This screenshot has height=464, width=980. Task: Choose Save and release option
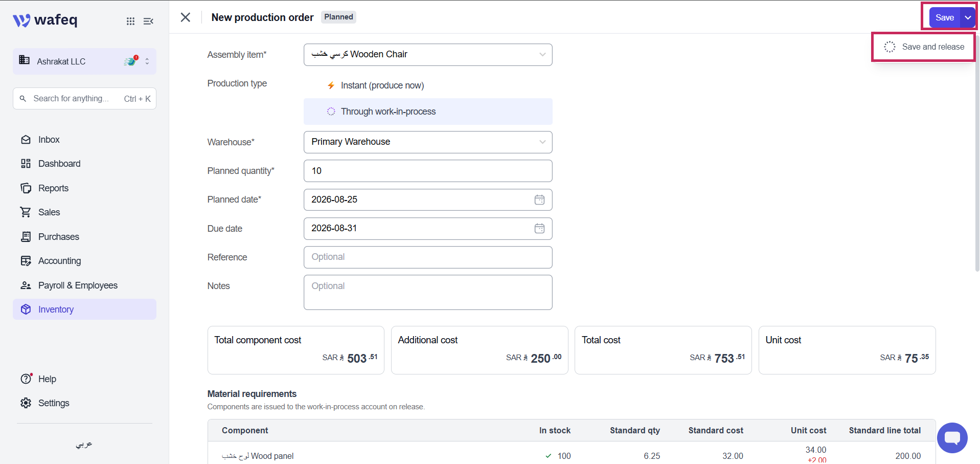(924, 47)
